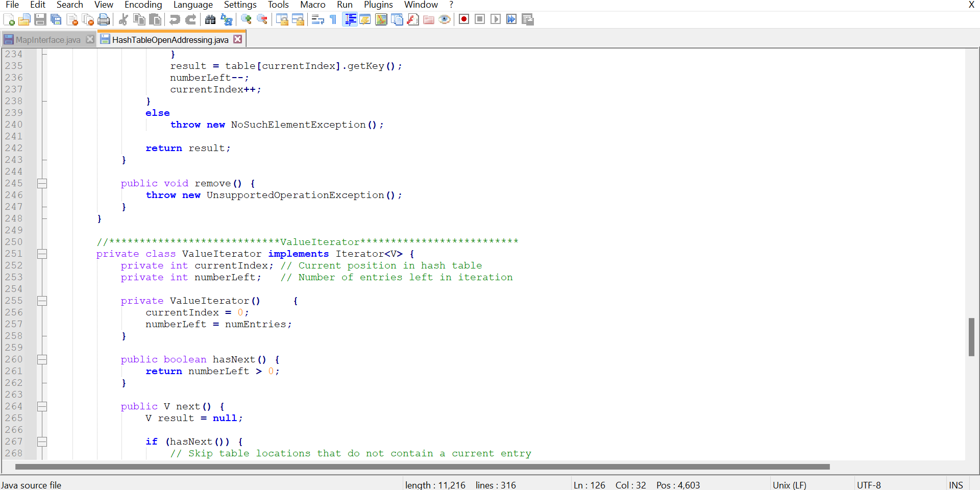Toggle the Show Indent Guide option
Screen dimensions: 980x490
[350, 19]
